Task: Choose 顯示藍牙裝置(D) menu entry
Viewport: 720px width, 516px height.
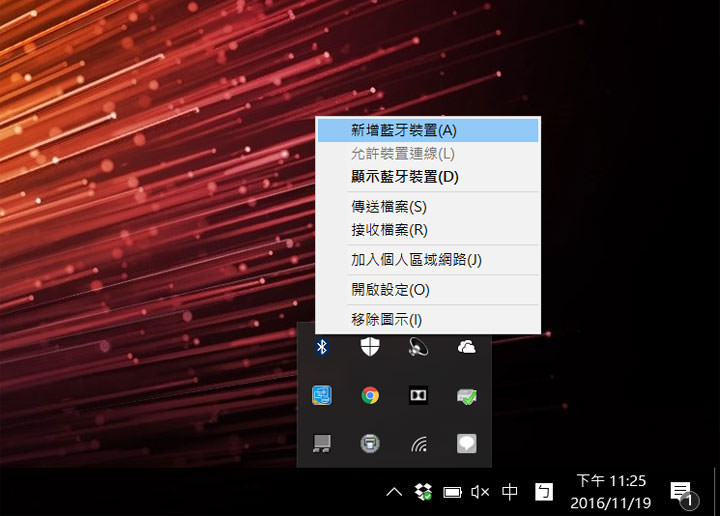Action: click(x=404, y=177)
